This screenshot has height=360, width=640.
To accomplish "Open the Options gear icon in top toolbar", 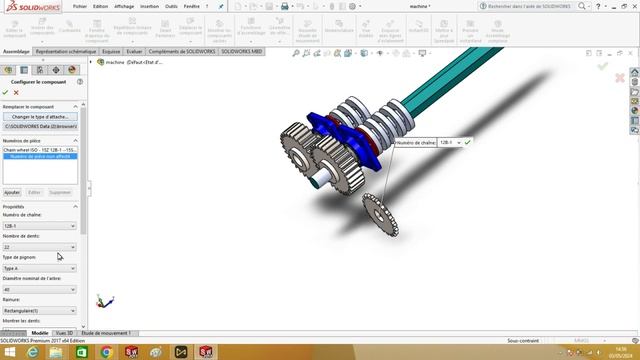I will click(352, 6).
